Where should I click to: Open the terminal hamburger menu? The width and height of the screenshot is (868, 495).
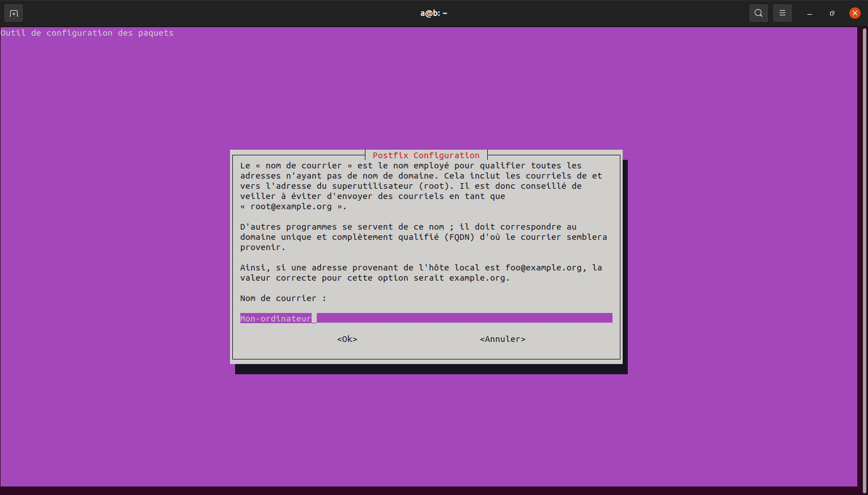782,13
